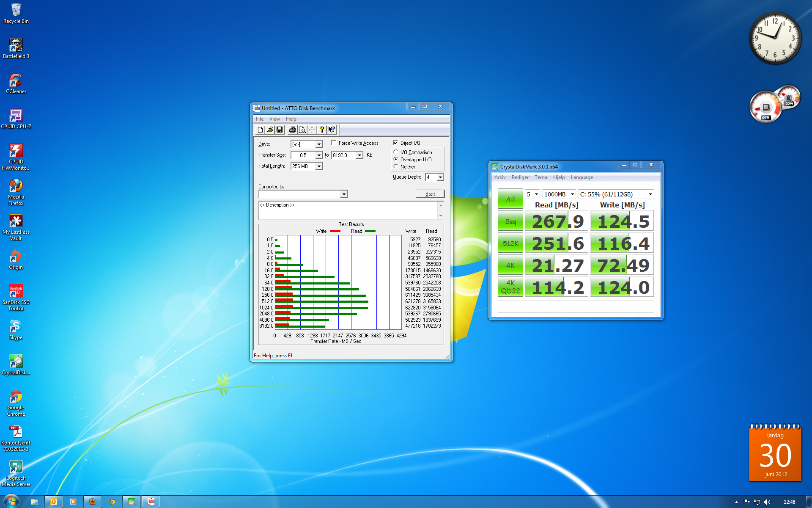Select the Logitech Media Server desktop icon
This screenshot has width=812, height=508.
coord(16,473)
